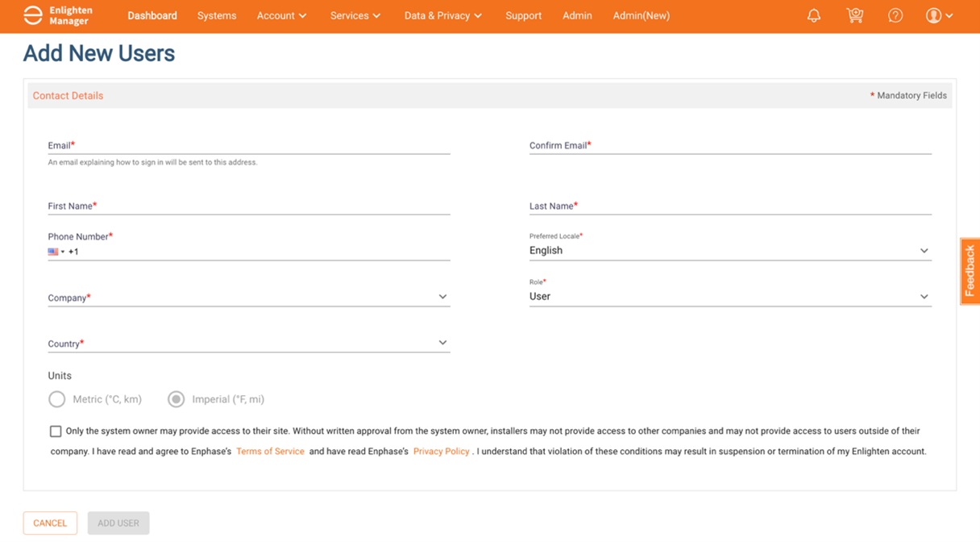This screenshot has height=542, width=980.
Task: Open the Company dropdown
Action: (248, 297)
